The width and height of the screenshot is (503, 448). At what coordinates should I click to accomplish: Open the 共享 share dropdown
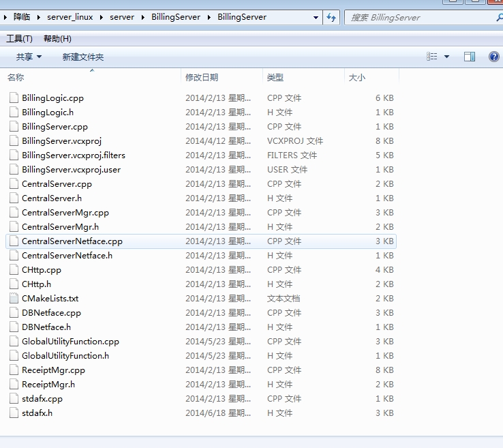29,57
